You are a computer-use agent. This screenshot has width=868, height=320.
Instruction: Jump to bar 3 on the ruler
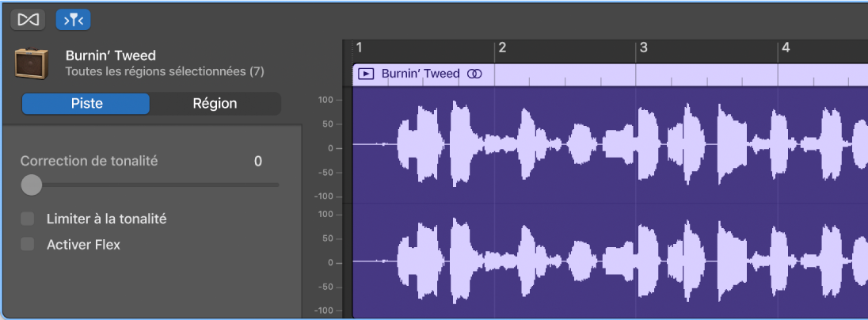[x=643, y=48]
